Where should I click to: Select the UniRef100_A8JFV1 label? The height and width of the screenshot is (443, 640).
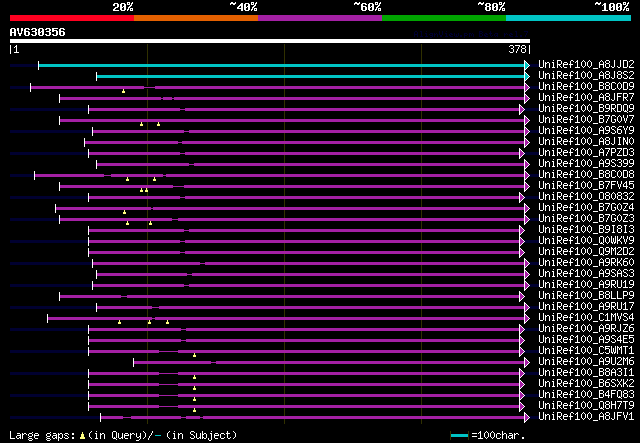[586, 417]
